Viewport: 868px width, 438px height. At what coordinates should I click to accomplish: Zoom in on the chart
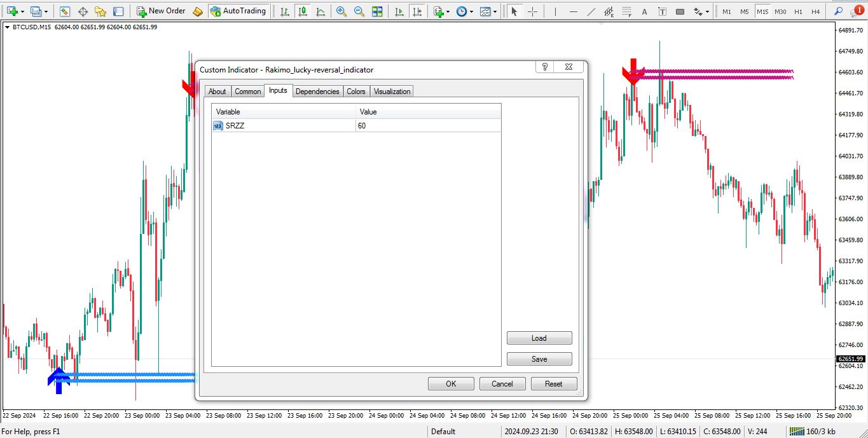(x=340, y=11)
